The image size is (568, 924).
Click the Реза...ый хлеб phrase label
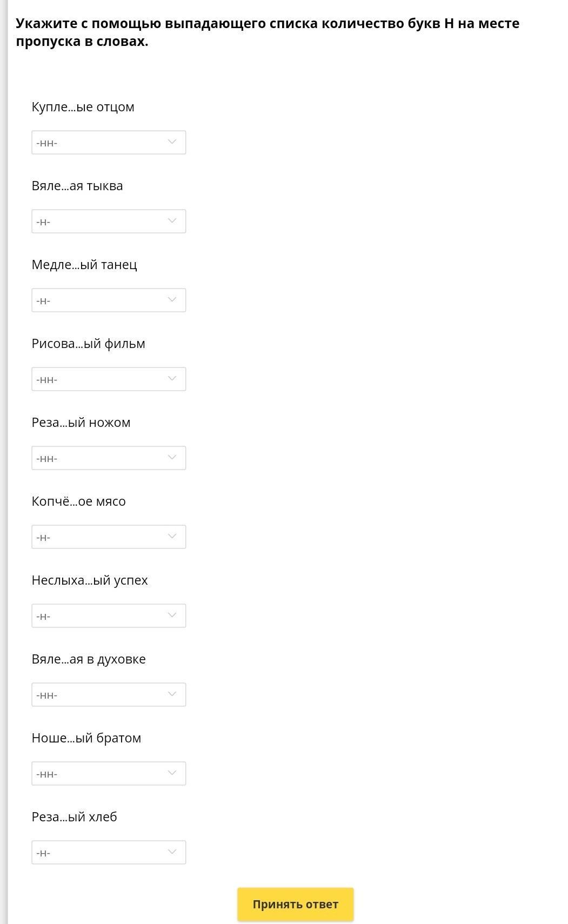click(75, 817)
